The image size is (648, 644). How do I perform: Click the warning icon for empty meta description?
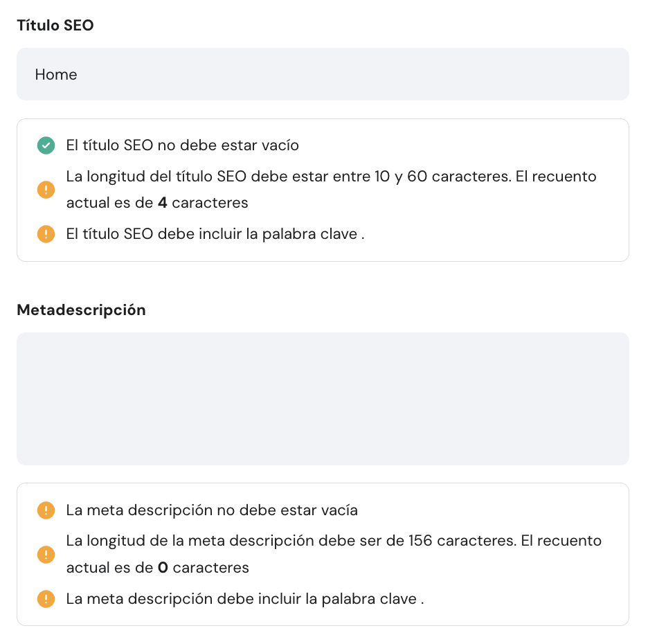[46, 510]
